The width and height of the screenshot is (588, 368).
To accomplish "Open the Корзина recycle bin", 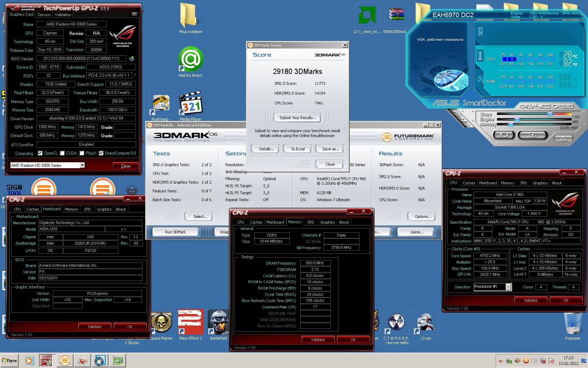I will coord(572,326).
